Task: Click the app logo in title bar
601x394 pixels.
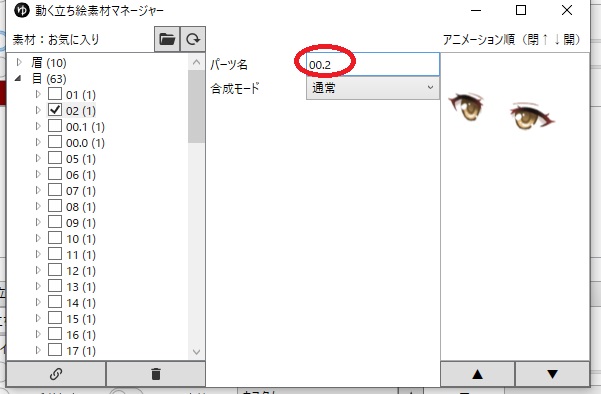Action: point(21,10)
